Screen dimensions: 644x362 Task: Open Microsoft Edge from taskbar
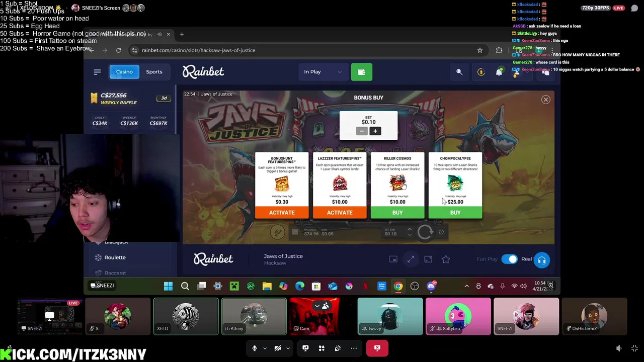pyautogui.click(x=300, y=286)
